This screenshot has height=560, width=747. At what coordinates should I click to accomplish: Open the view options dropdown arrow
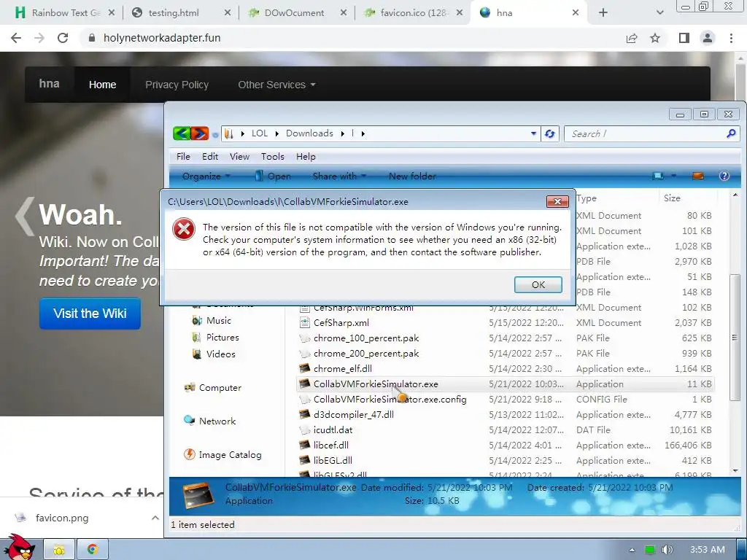coord(673,176)
